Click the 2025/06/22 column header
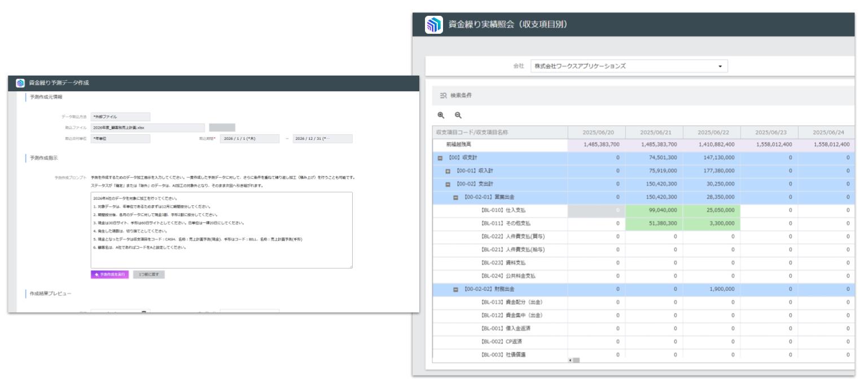Screen dimensions: 868x388 pos(711,132)
